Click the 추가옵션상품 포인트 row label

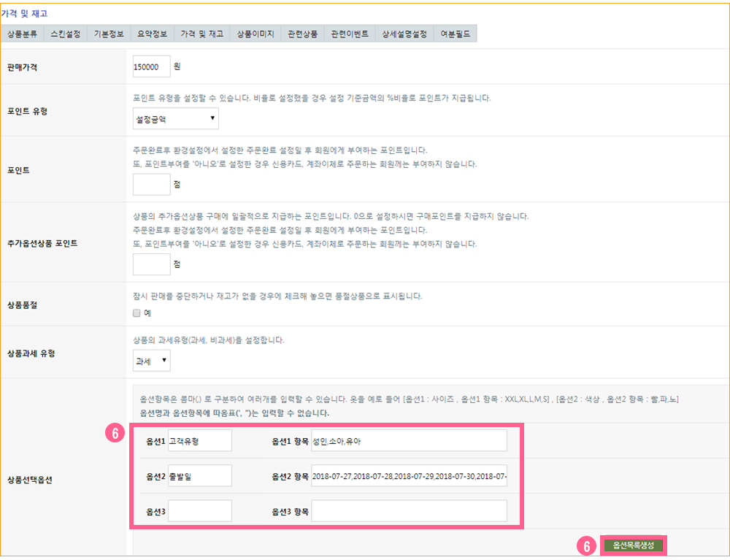click(42, 243)
